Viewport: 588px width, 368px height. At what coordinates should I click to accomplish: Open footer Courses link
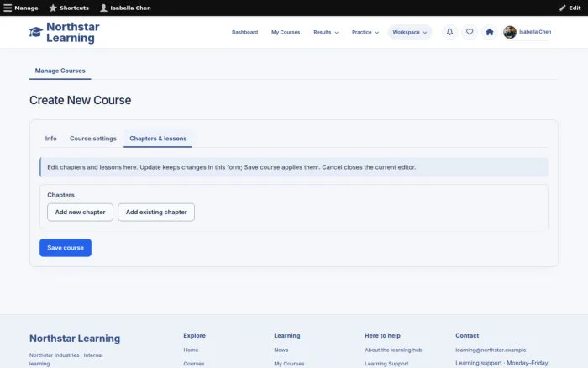coord(194,364)
